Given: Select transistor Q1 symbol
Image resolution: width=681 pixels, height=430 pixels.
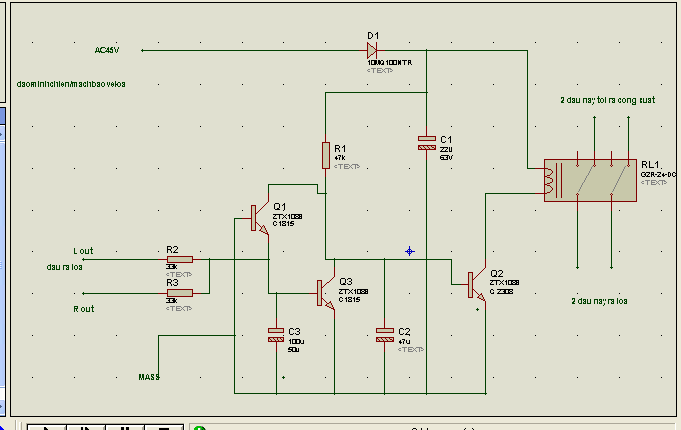Looking at the screenshot, I should 259,218.
